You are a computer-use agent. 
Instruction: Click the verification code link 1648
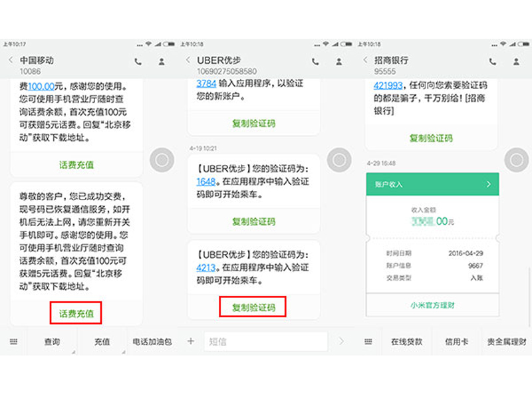tap(205, 182)
